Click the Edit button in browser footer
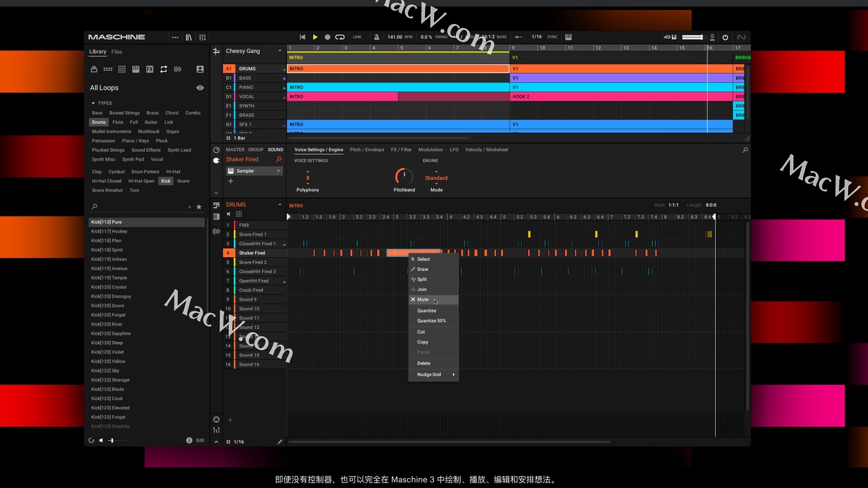The width and height of the screenshot is (868, 488). (200, 440)
